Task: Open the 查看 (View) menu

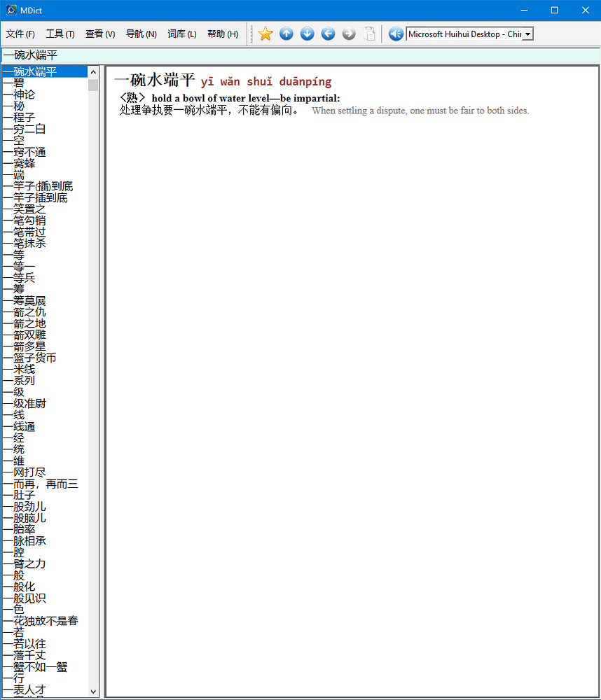Action: [99, 33]
